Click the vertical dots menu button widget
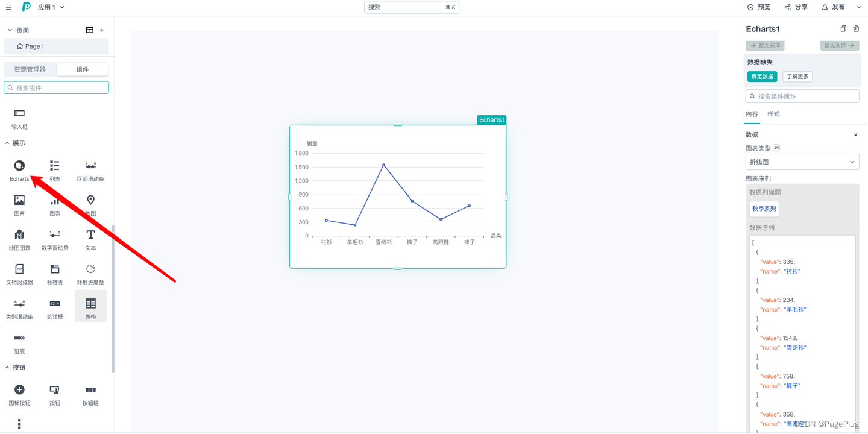This screenshot has width=868, height=434. coord(19,424)
